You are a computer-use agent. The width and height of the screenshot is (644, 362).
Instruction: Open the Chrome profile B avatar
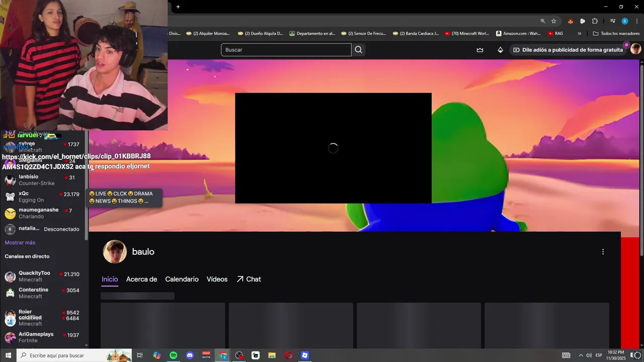[x=625, y=21]
